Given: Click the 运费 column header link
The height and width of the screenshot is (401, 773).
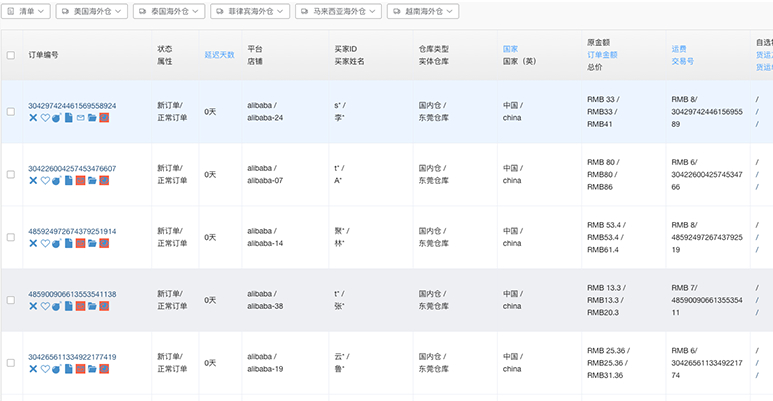Looking at the screenshot, I should point(682,48).
